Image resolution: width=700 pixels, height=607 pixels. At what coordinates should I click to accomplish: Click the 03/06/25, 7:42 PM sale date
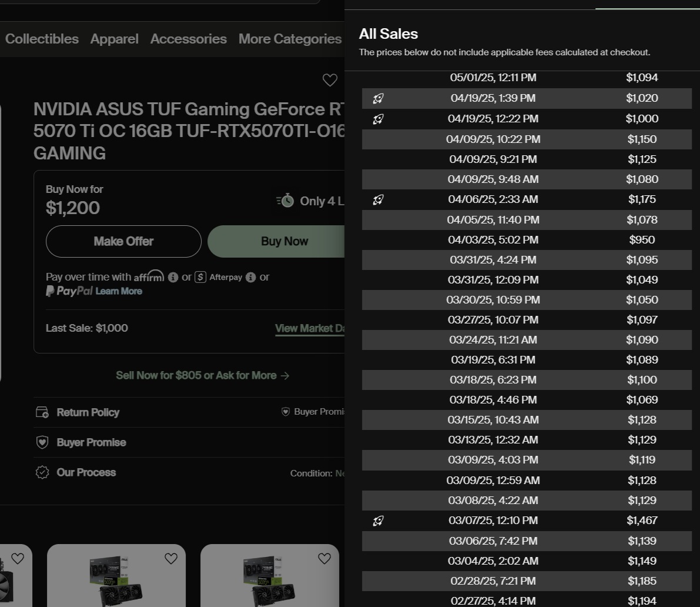pos(493,541)
